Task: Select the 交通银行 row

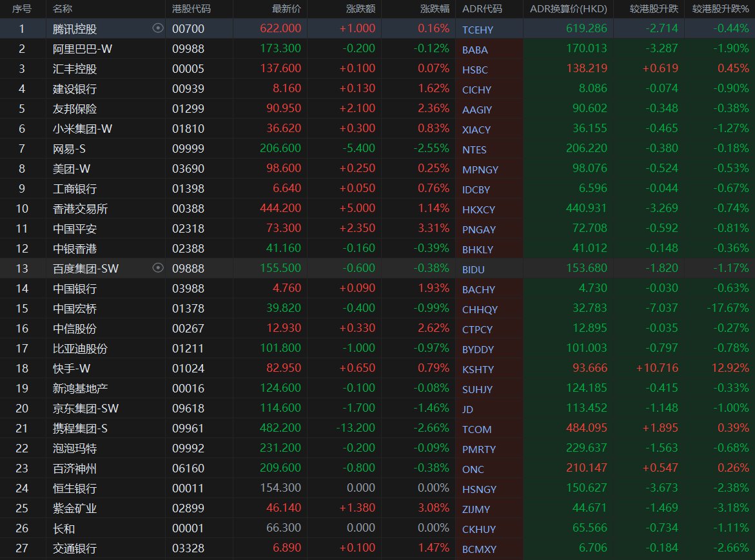Action: click(75, 548)
